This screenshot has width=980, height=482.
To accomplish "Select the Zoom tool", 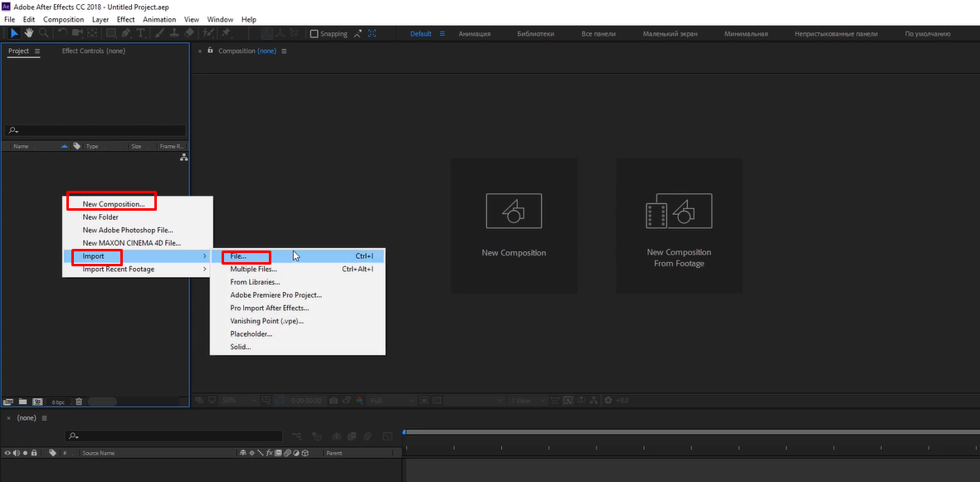I will click(x=44, y=33).
